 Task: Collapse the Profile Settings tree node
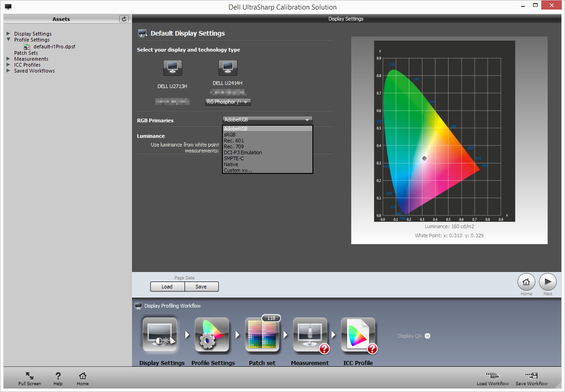[x=8, y=40]
